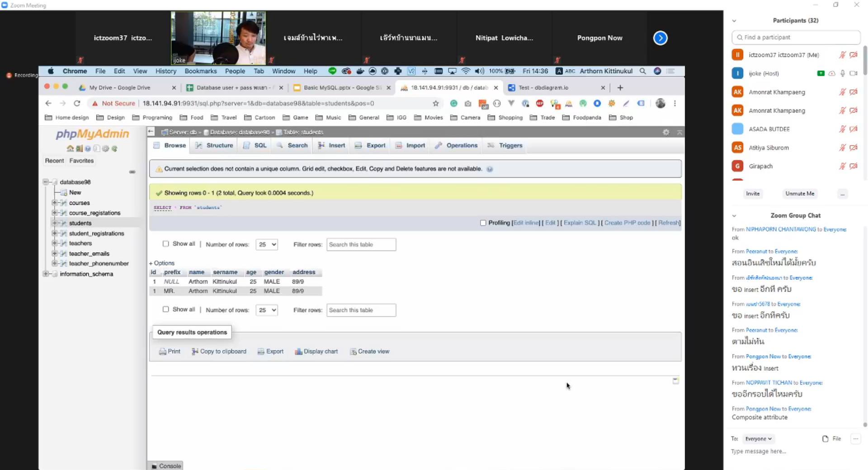Open Display chart for query results
Image resolution: width=868 pixels, height=470 pixels.
(x=316, y=351)
